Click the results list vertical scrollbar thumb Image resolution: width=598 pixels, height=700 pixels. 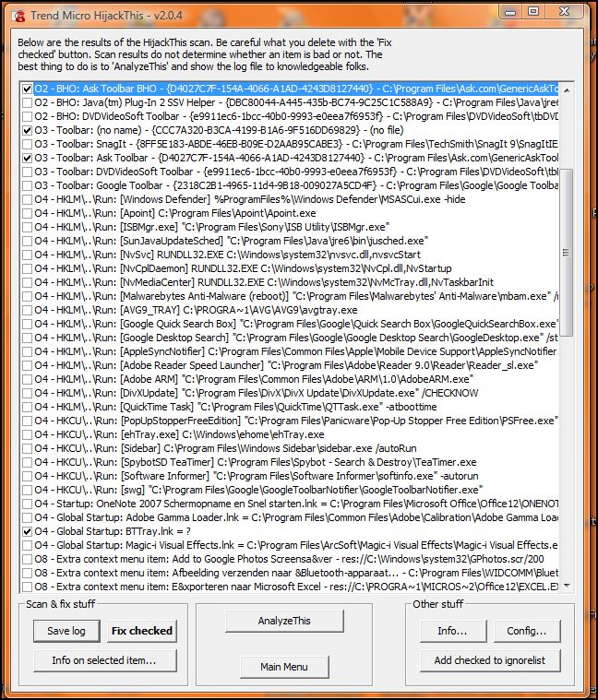567,253
